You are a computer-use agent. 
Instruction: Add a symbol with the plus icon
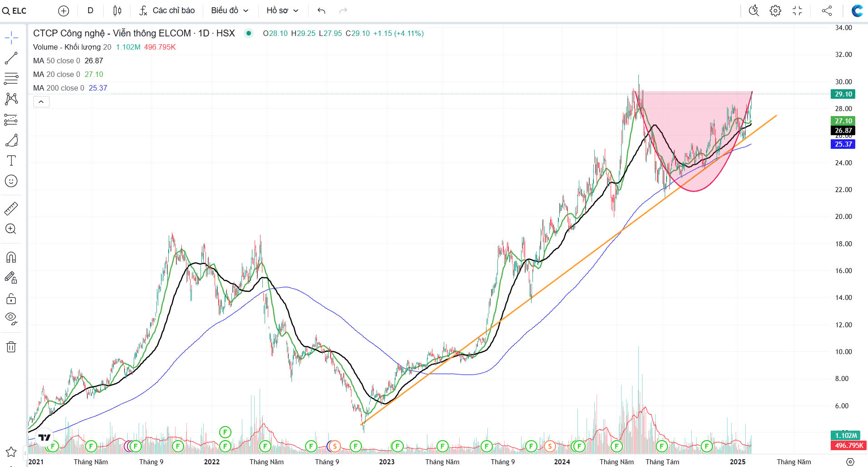(x=64, y=10)
